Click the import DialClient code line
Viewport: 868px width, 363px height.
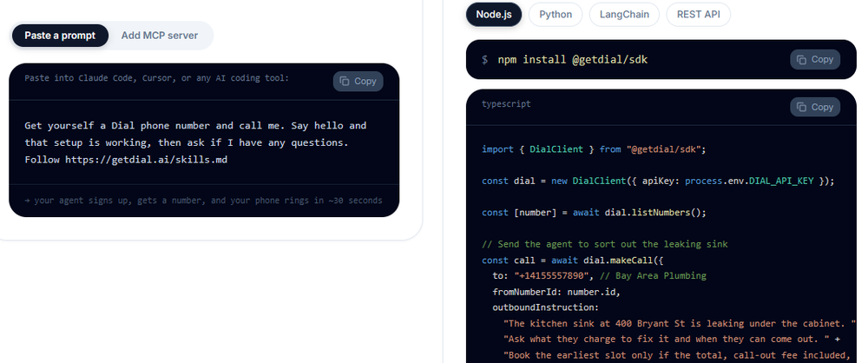(594, 149)
